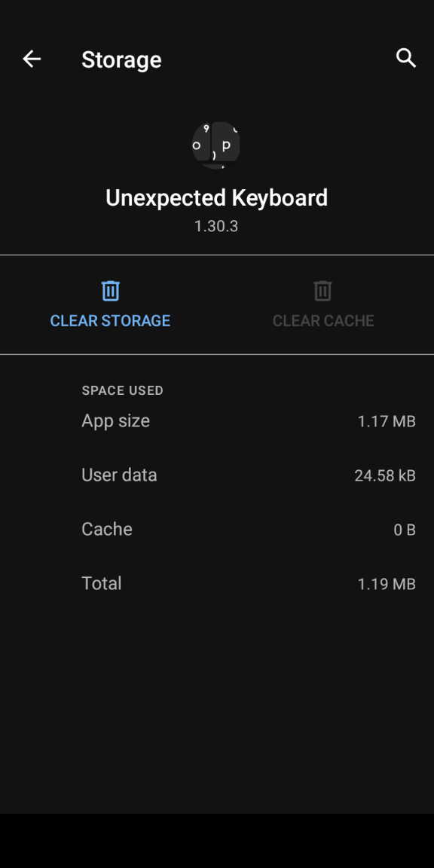Click the Unexpected Keyboard app name
This screenshot has width=434, height=868.
[216, 198]
